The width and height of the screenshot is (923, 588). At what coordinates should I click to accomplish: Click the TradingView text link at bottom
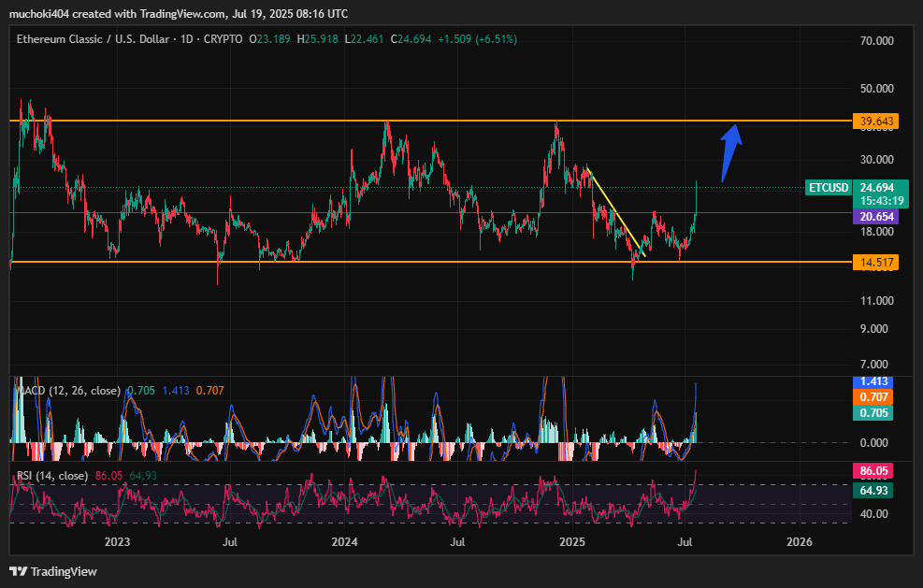point(64,571)
